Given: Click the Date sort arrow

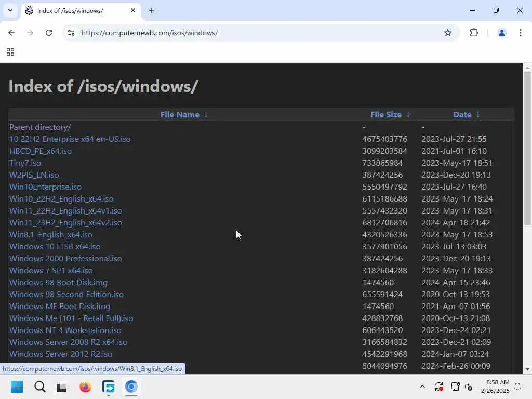Looking at the screenshot, I should [x=478, y=115].
